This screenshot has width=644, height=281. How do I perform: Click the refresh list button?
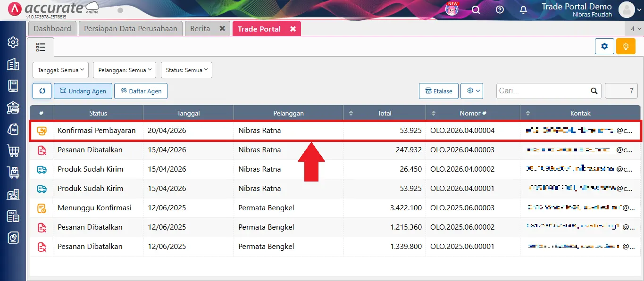(x=42, y=91)
